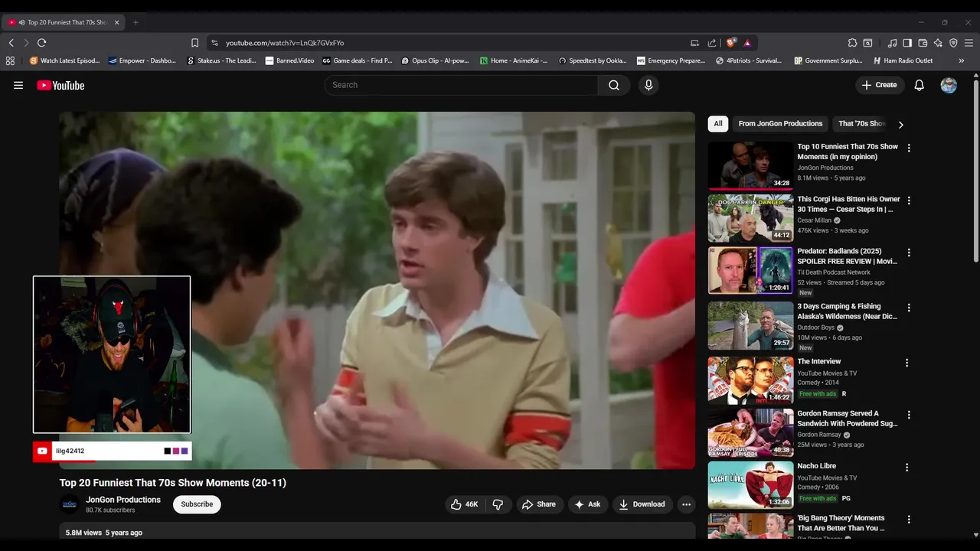Image resolution: width=980 pixels, height=551 pixels.
Task: Bookmark this page with bookmark icon
Action: pyautogui.click(x=194, y=43)
